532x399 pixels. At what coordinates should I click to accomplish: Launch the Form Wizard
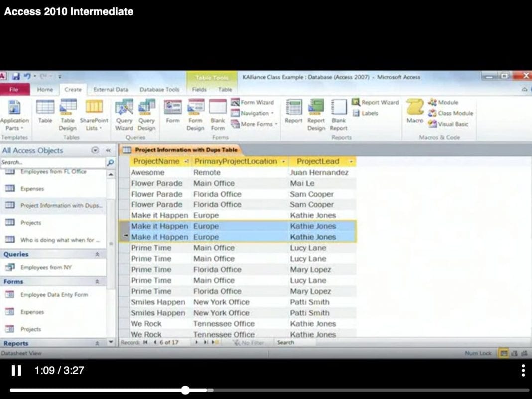point(253,102)
